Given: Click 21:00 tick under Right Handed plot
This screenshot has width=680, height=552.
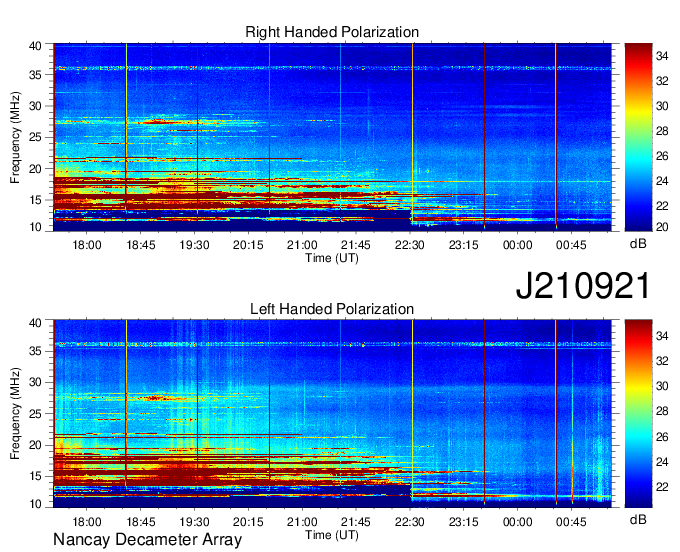Looking at the screenshot, I should [302, 245].
